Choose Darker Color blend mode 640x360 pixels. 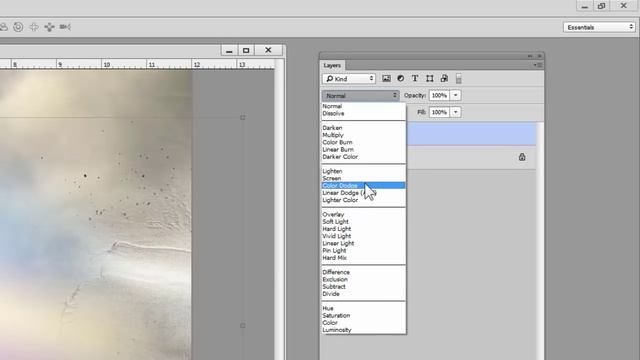(364, 157)
